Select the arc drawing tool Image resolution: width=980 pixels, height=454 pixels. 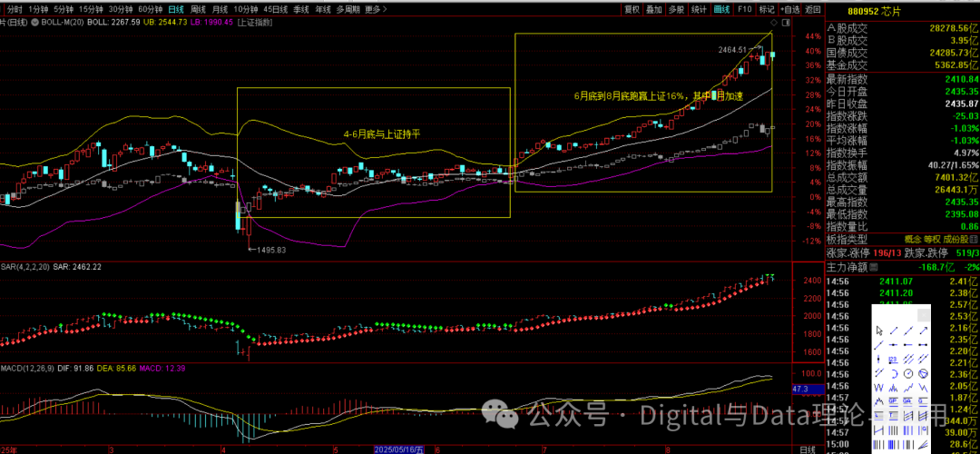pos(894,373)
